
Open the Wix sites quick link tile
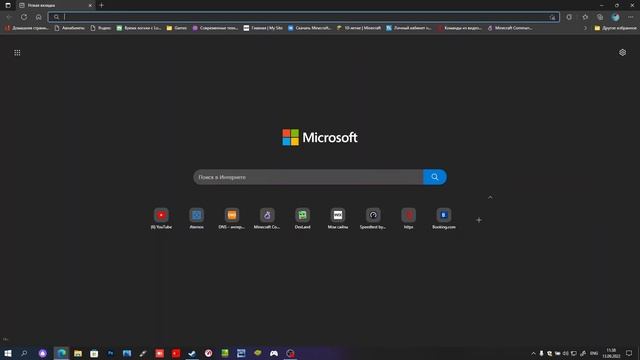338,215
